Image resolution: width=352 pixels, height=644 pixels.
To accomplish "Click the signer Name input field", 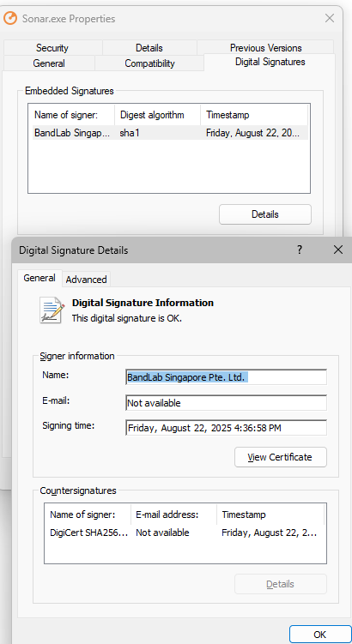I will (x=226, y=377).
